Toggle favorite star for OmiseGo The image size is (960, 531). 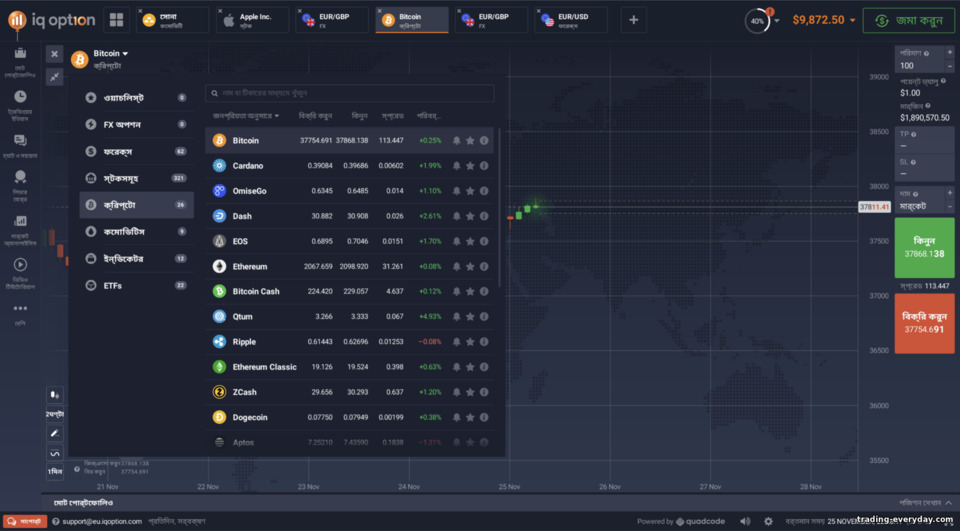tap(470, 190)
